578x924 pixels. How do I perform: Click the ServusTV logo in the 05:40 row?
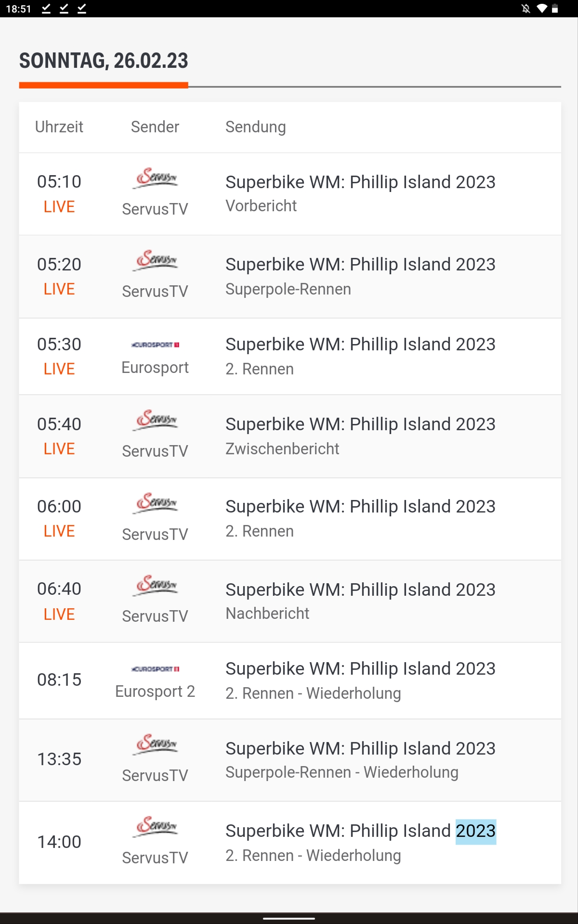pyautogui.click(x=155, y=421)
